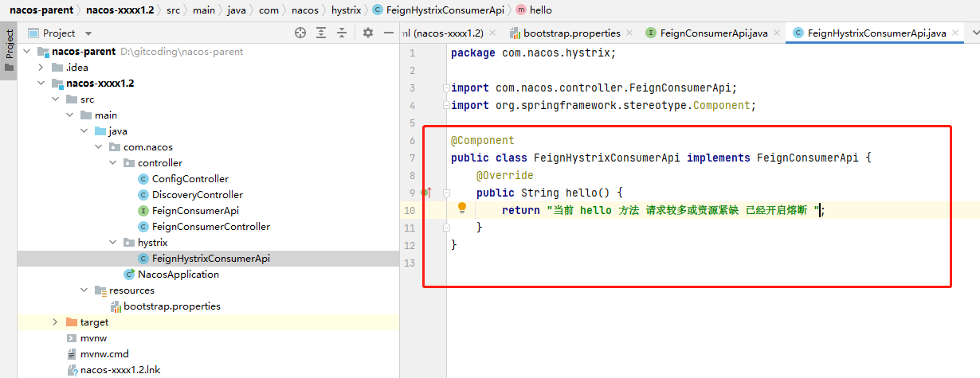The width and height of the screenshot is (980, 378).
Task: Click inside the returned Chinese string literal
Action: (684, 210)
